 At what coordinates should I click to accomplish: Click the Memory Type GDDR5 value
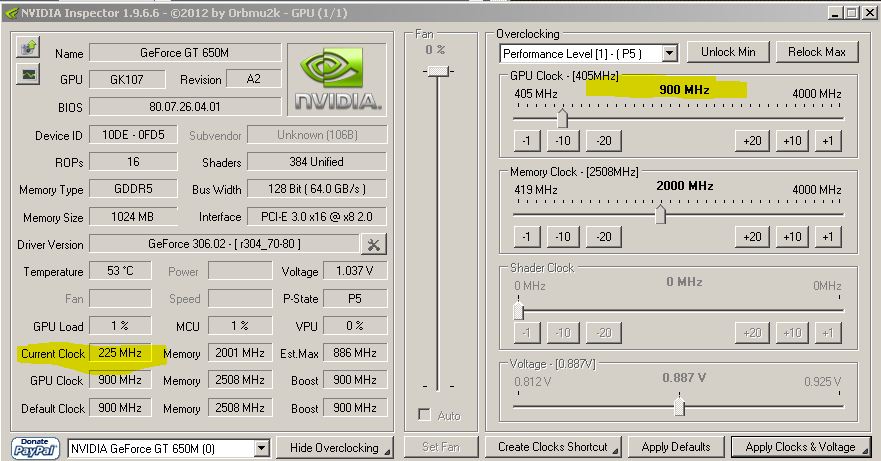(x=133, y=189)
